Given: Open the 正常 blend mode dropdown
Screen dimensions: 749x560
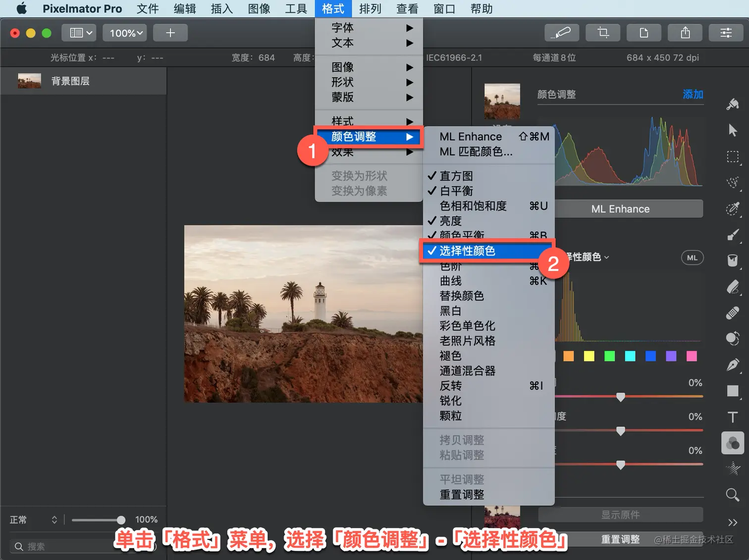Looking at the screenshot, I should tap(34, 519).
